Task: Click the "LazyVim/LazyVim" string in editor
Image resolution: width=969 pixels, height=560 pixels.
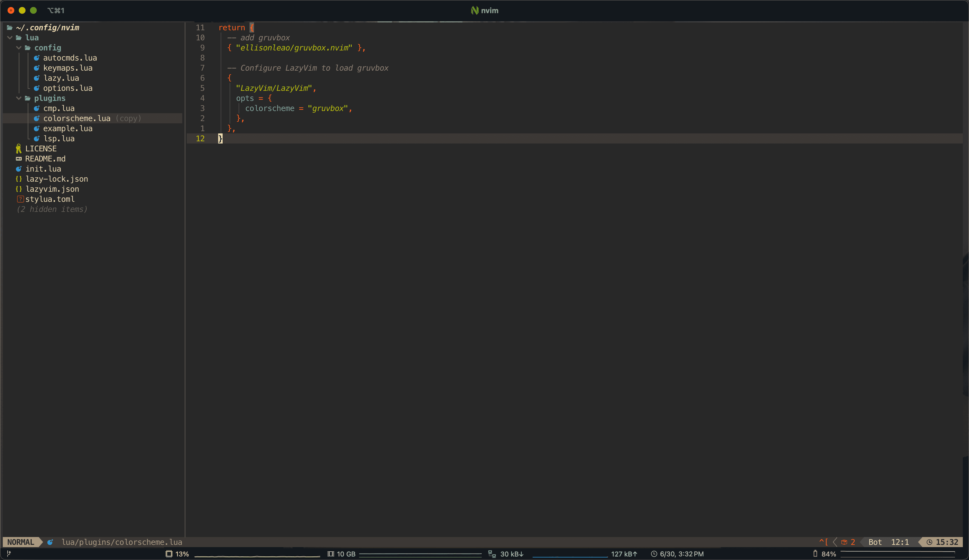Action: pyautogui.click(x=273, y=88)
